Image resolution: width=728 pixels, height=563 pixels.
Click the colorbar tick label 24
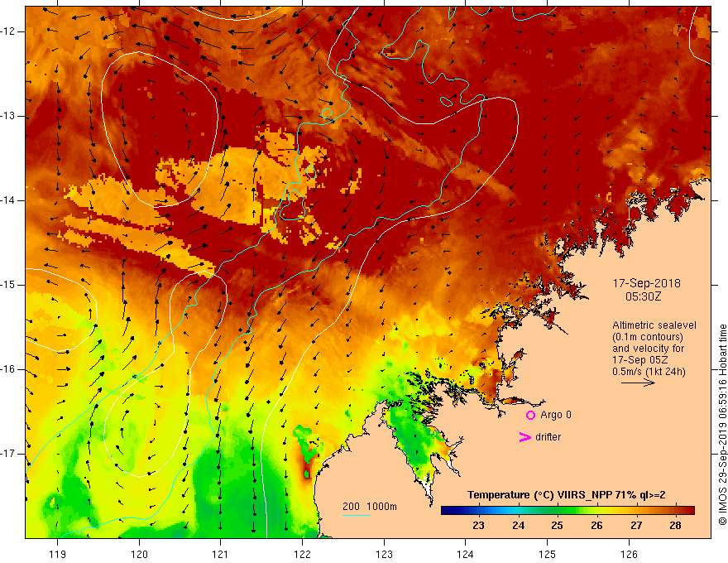[x=518, y=526]
